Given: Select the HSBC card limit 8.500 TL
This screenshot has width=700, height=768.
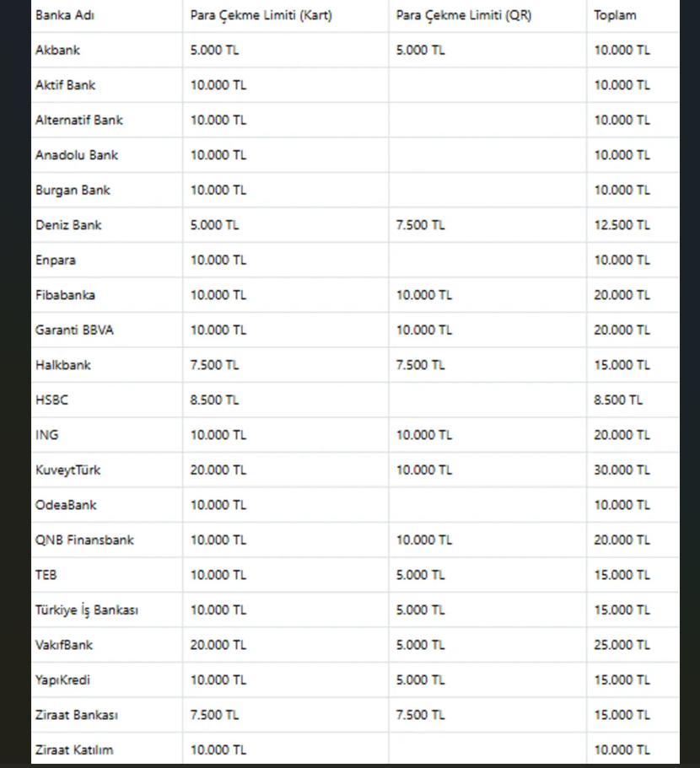Looking at the screenshot, I should pyautogui.click(x=214, y=400).
